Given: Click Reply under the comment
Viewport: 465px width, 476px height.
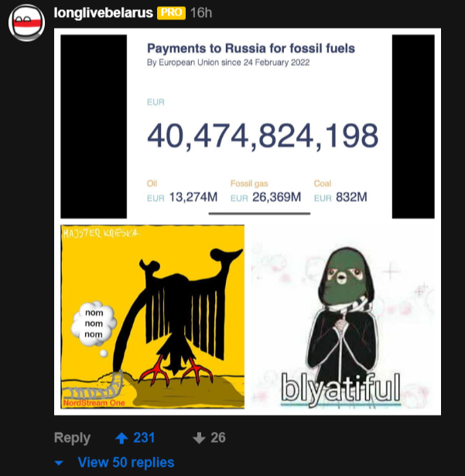Looking at the screenshot, I should point(72,438).
